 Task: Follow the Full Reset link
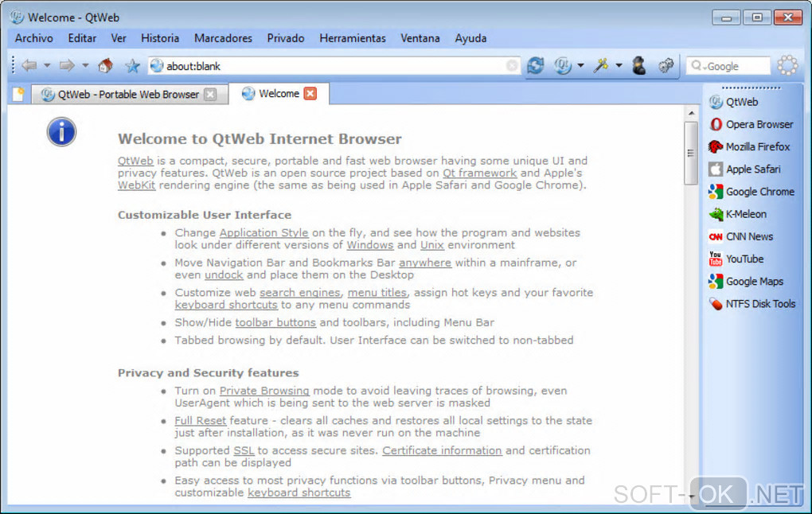pyautogui.click(x=201, y=421)
